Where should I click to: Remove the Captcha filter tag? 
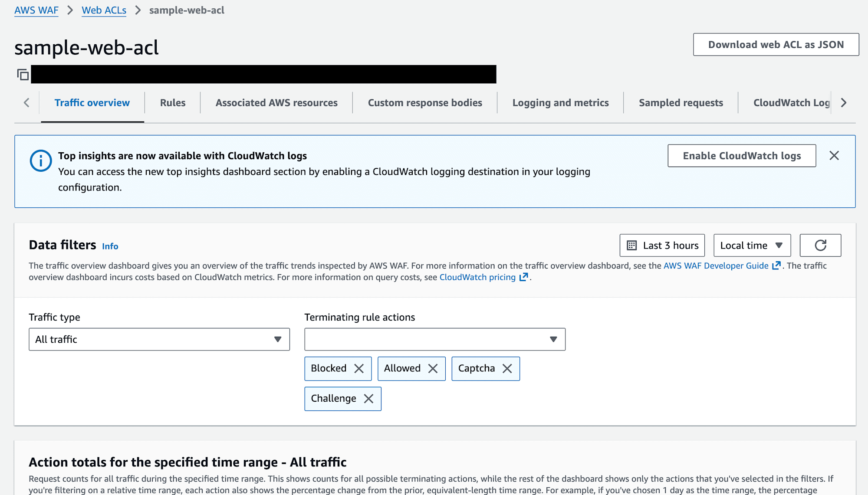pyautogui.click(x=507, y=369)
